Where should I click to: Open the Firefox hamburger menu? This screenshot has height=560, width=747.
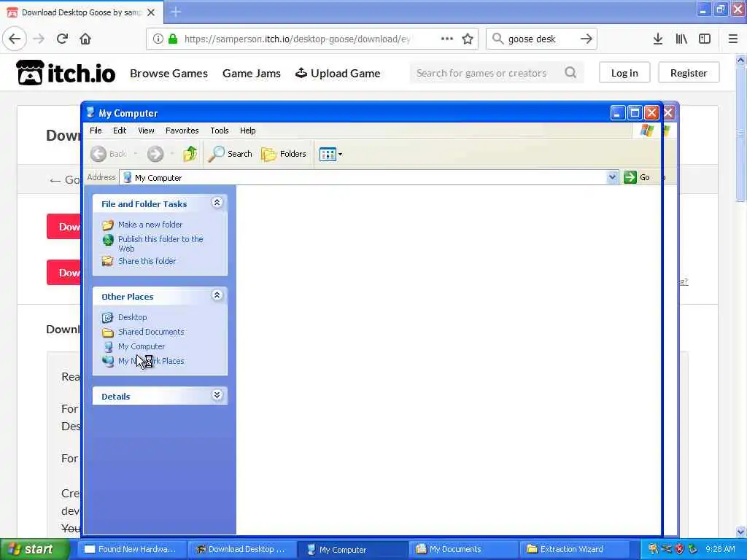[x=732, y=39]
